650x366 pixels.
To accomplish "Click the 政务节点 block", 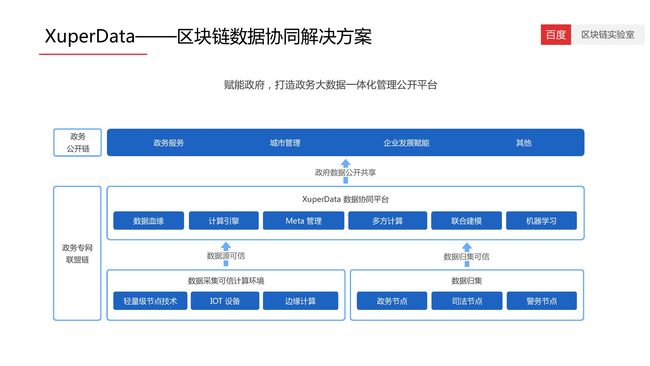I will [392, 301].
